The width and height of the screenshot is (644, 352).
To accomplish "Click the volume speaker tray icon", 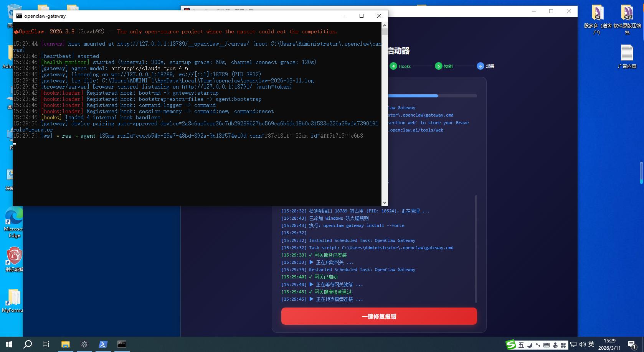I will pyautogui.click(x=582, y=344).
